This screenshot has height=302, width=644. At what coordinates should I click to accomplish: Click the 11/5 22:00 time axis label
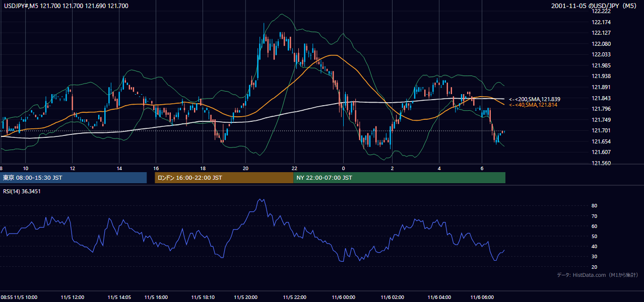click(x=295, y=297)
